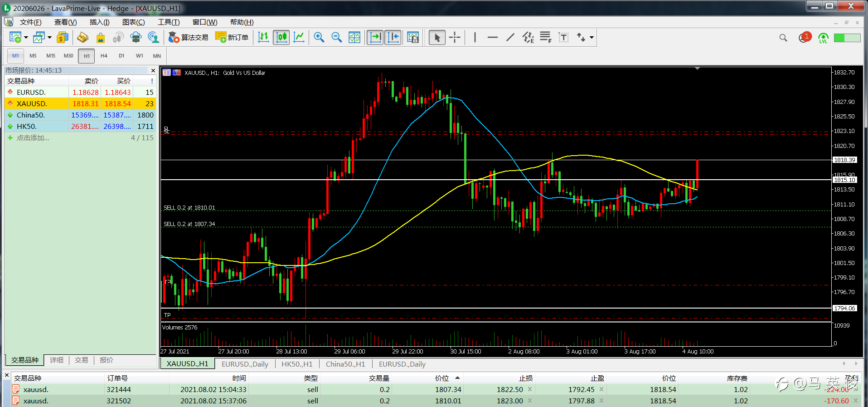Switch to the HK50.,H1 chart tab
Screen dimensions: 868x407
tap(297, 364)
